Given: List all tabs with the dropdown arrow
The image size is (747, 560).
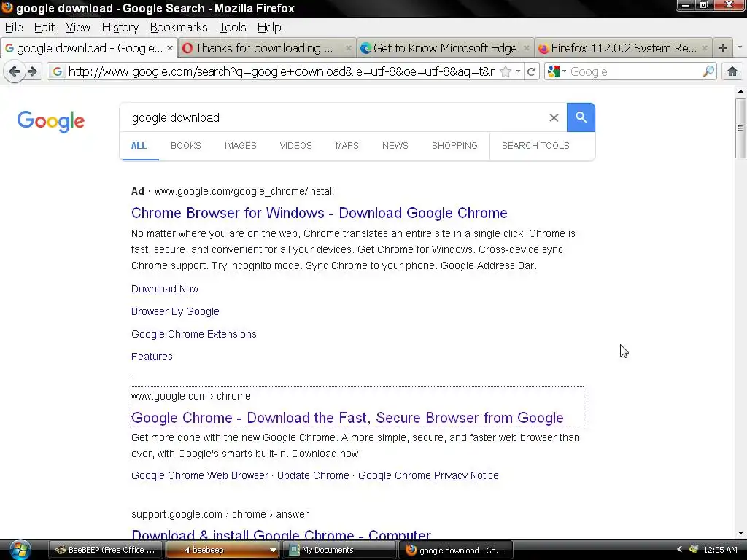Looking at the screenshot, I should tap(740, 47).
